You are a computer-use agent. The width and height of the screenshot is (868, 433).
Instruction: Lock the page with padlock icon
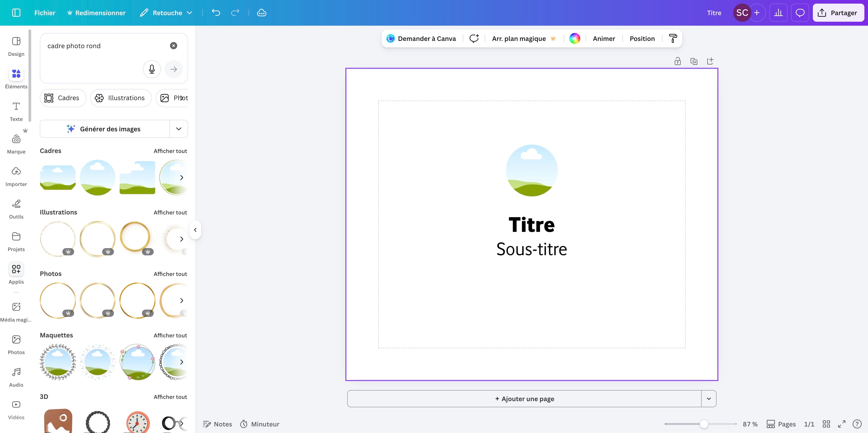[x=678, y=61]
